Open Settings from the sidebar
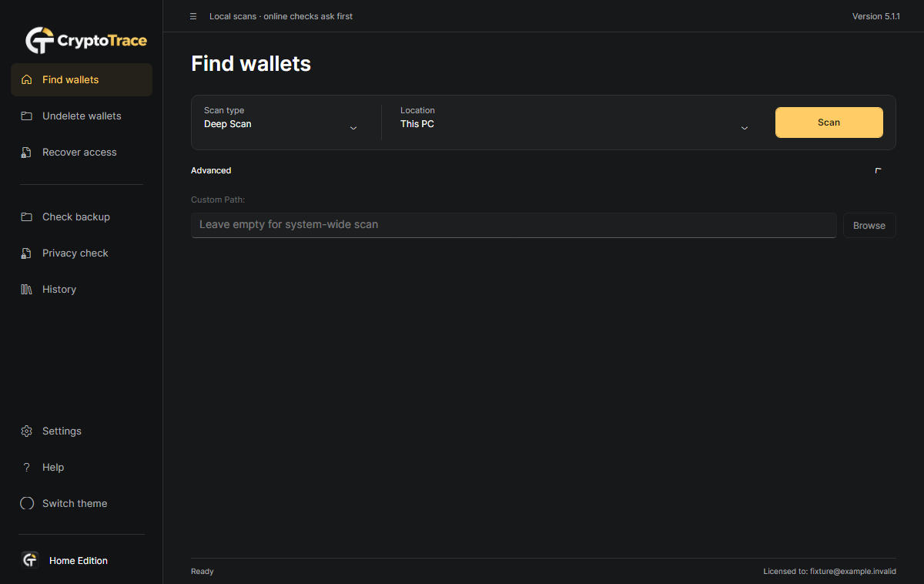924x584 pixels. pyautogui.click(x=82, y=431)
